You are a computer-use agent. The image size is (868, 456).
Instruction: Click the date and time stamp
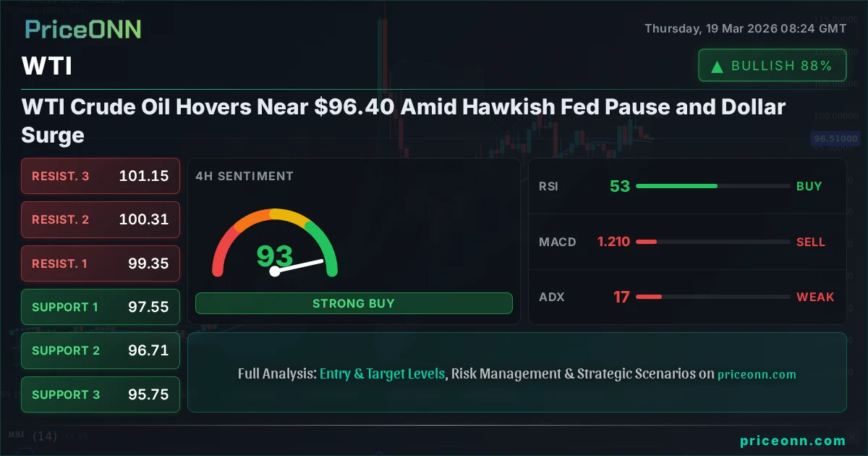point(745,29)
